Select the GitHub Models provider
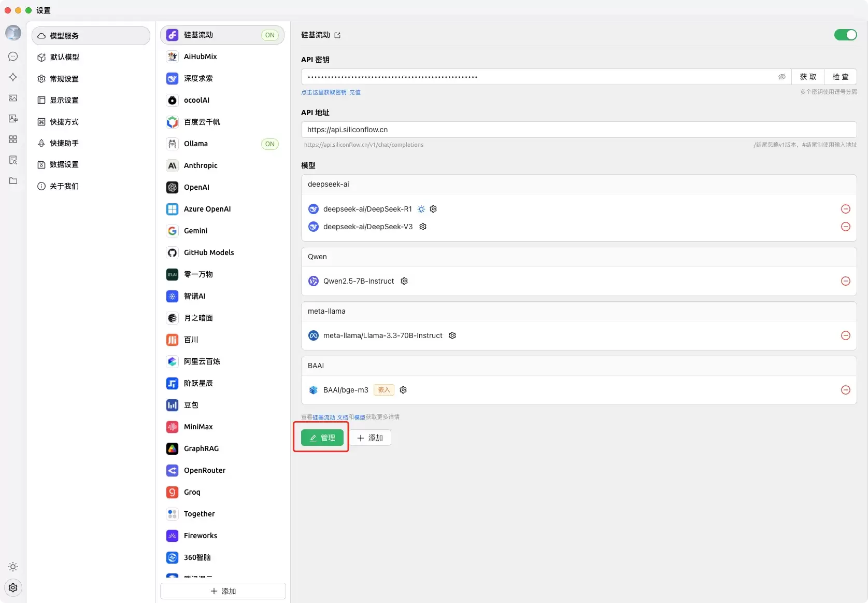The height and width of the screenshot is (603, 868). pyautogui.click(x=222, y=253)
